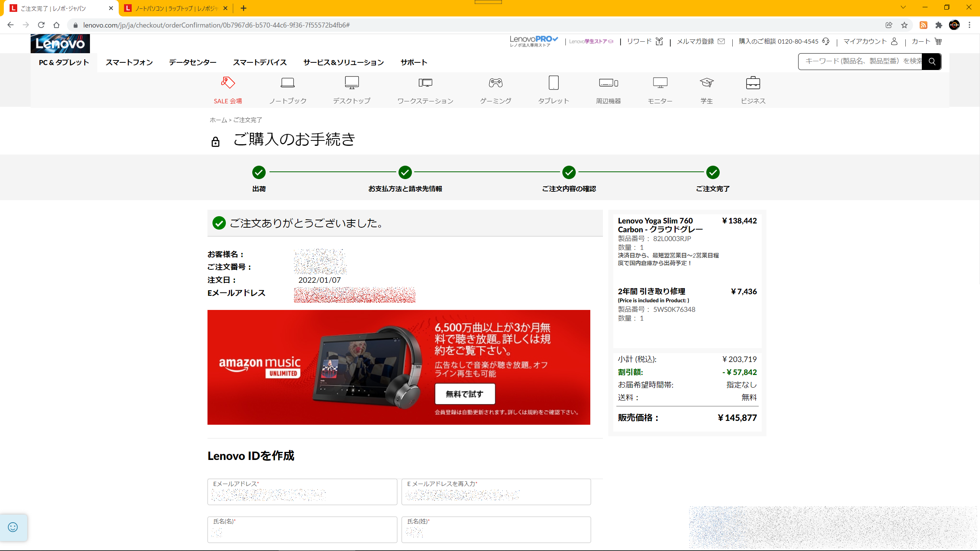Open the スマートフォン menu

(129, 62)
